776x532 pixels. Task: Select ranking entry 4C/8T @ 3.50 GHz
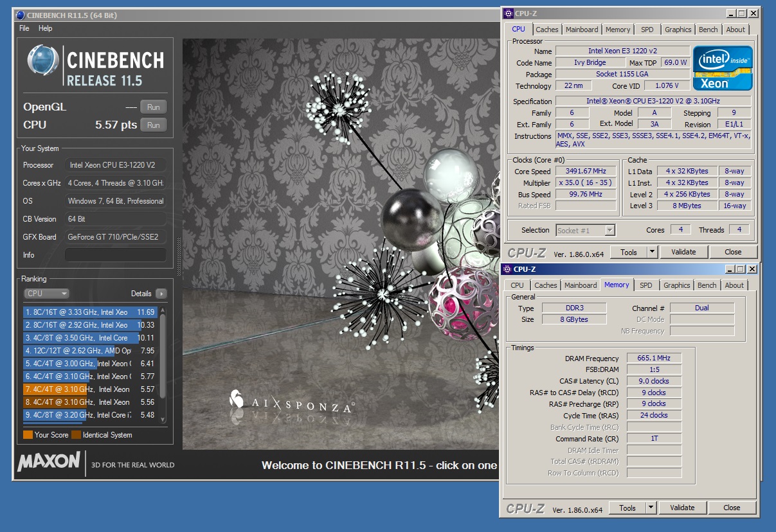point(90,338)
